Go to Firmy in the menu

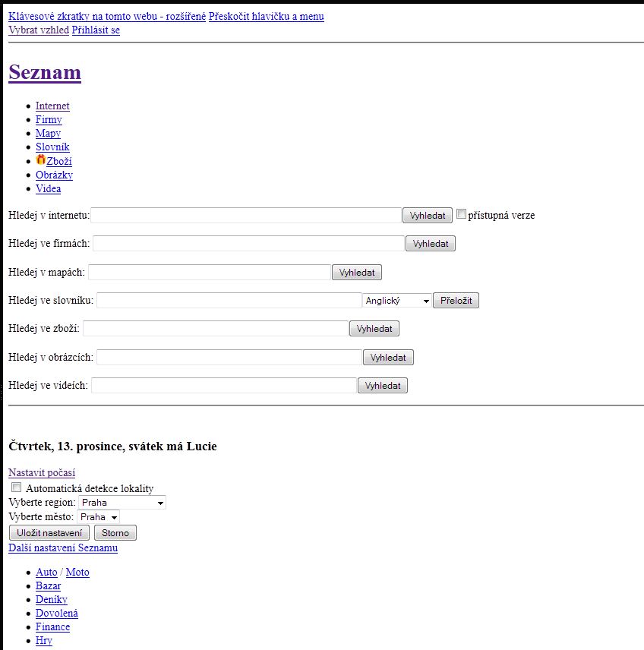click(x=49, y=119)
